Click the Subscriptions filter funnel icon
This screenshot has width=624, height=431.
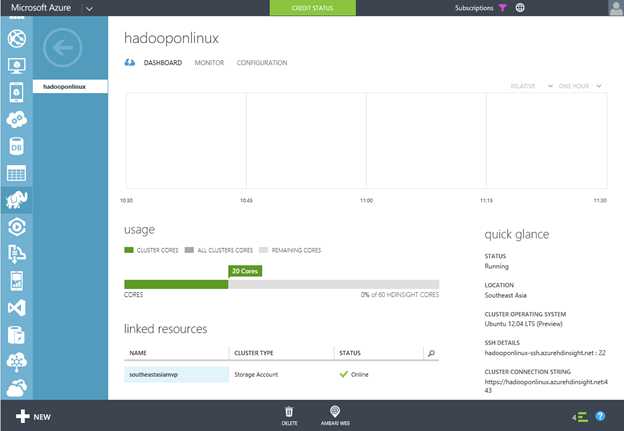point(503,8)
